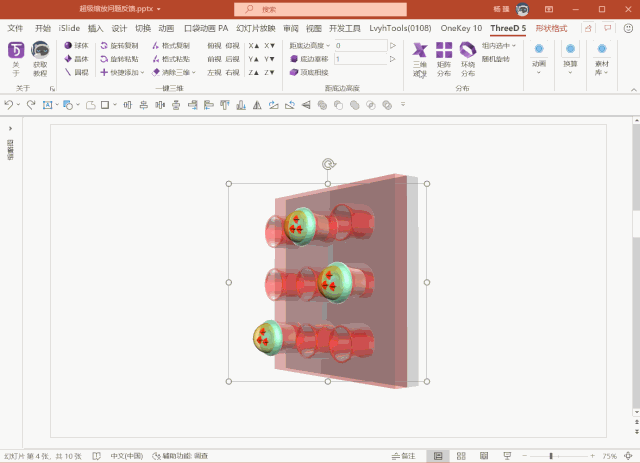The image size is (640, 463).
Task: Apply 环绕分布 circular distribution
Action: [x=468, y=60]
